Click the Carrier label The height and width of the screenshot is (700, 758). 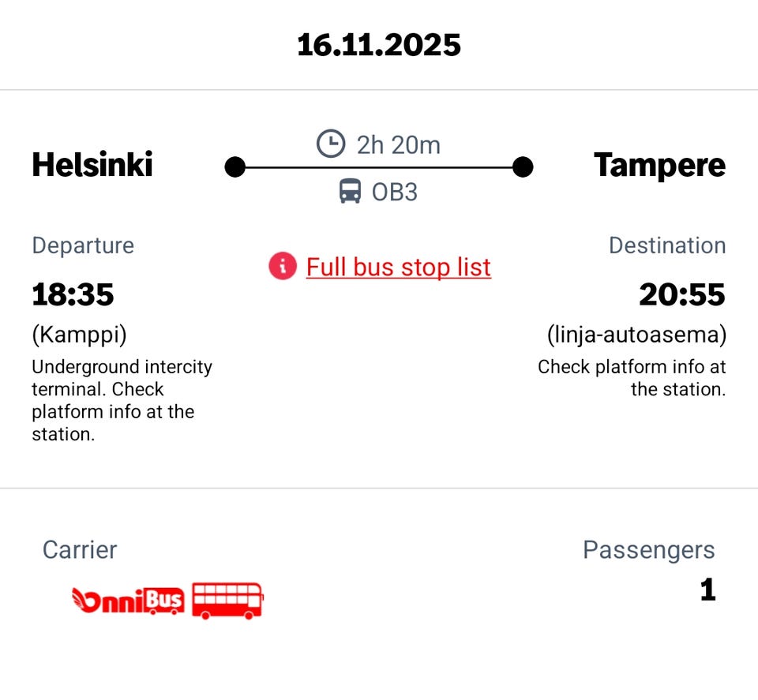[80, 550]
